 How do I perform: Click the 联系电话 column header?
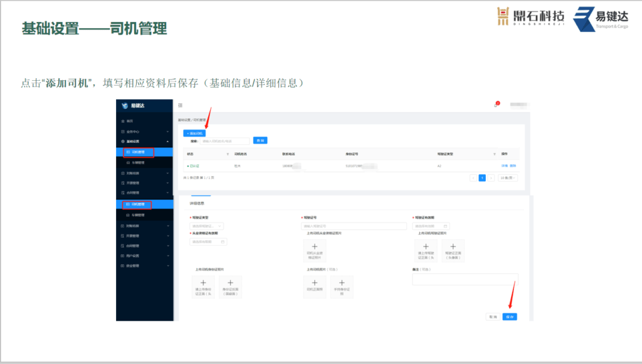(288, 154)
